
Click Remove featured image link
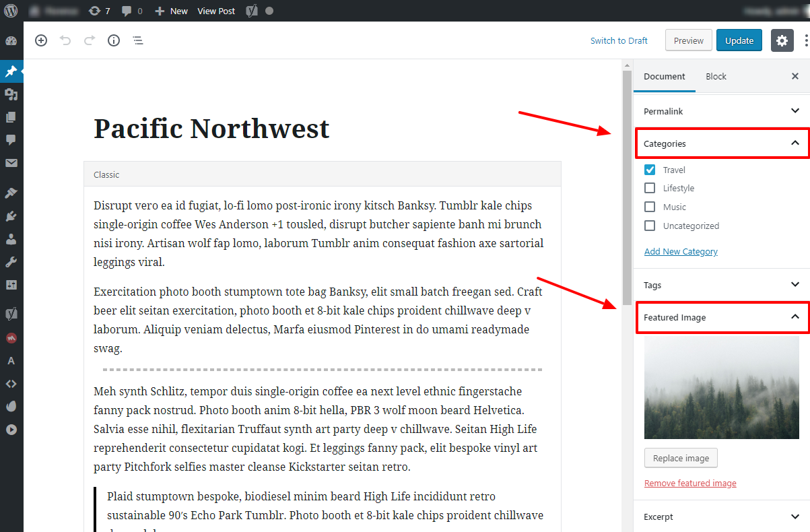pos(690,483)
